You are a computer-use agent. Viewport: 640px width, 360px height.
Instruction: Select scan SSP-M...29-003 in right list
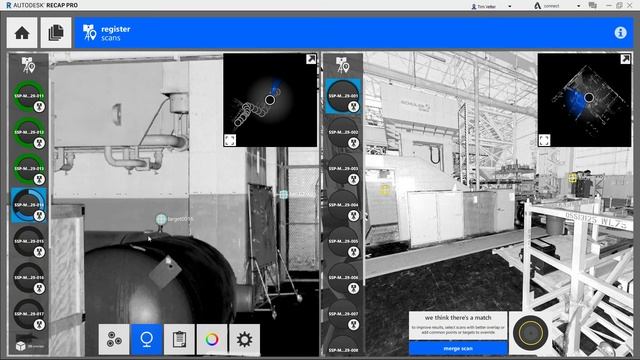coord(343,169)
